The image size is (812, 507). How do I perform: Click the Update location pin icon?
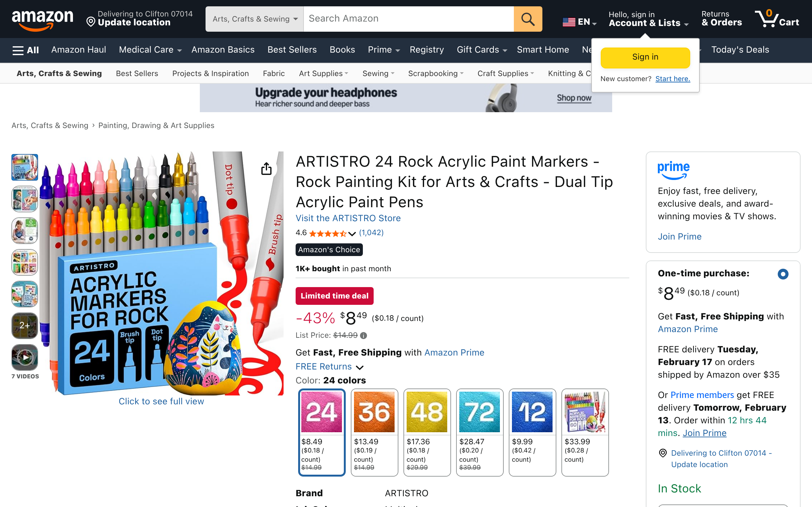coord(91,22)
